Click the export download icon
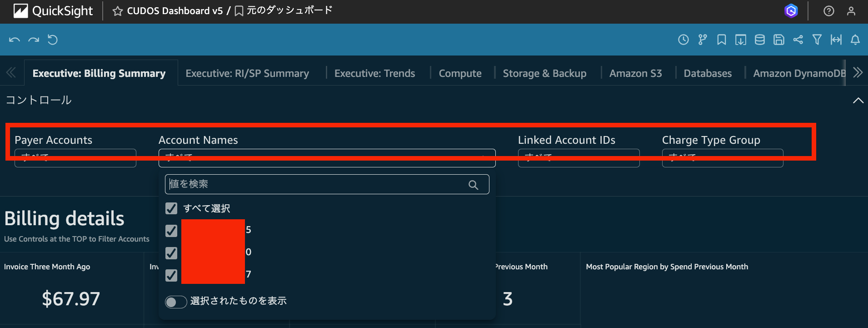The height and width of the screenshot is (328, 868). point(741,40)
